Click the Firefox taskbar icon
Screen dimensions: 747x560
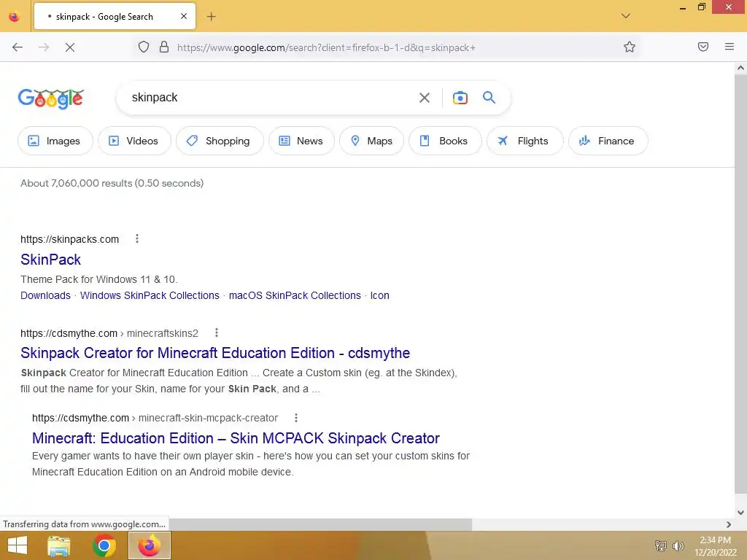click(149, 545)
